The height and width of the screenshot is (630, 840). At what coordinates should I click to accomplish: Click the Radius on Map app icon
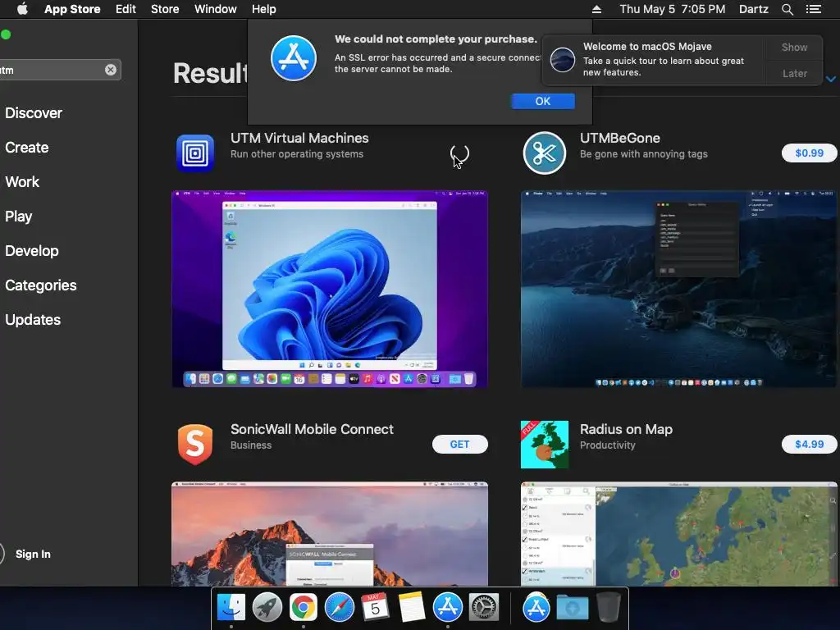[545, 444]
